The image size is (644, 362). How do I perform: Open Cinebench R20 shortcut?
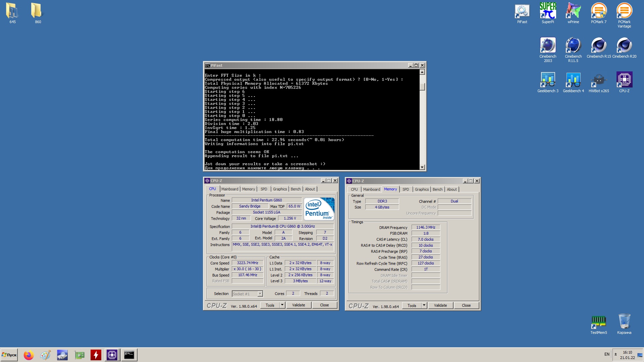624,48
